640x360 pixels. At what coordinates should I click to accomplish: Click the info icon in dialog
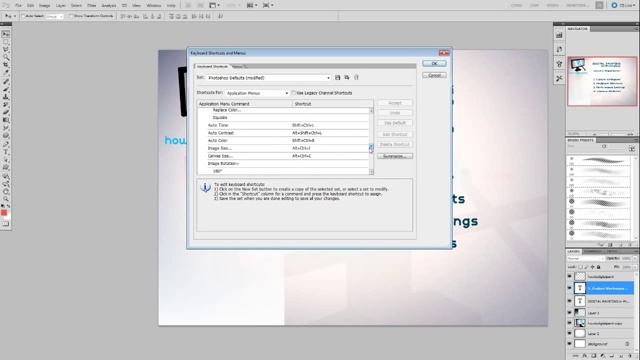[x=205, y=187]
